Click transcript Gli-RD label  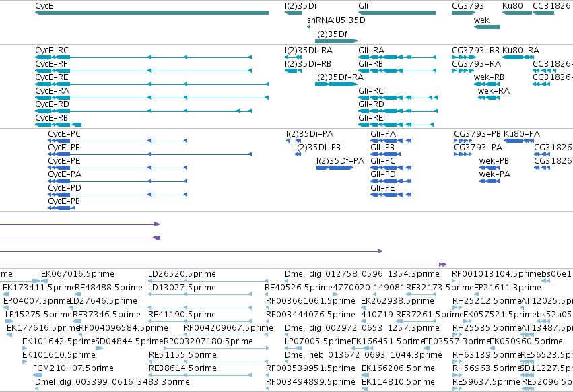pos(371,104)
